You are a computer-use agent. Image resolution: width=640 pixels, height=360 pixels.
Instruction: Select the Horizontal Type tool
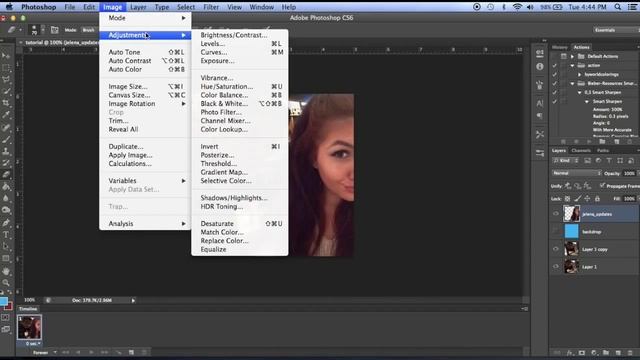click(6, 234)
